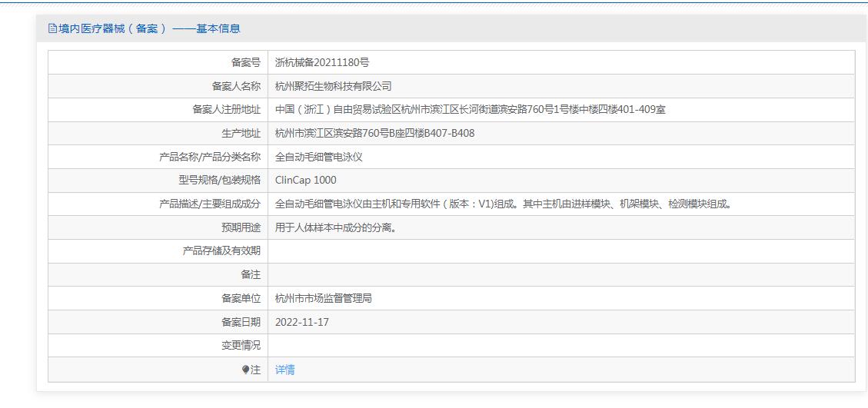Click the 产品名称/产品分类名称 label

210,157
